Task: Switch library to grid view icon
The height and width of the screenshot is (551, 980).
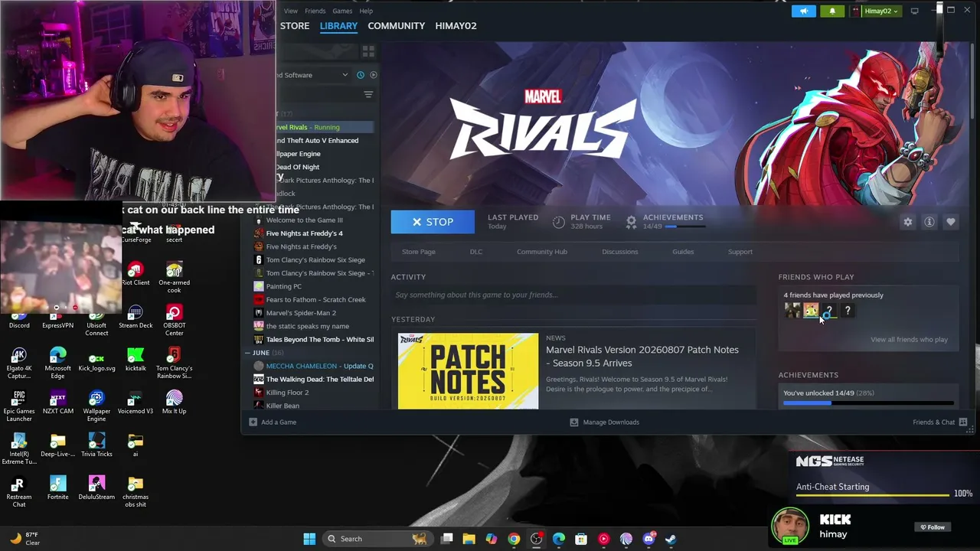Action: point(368,51)
